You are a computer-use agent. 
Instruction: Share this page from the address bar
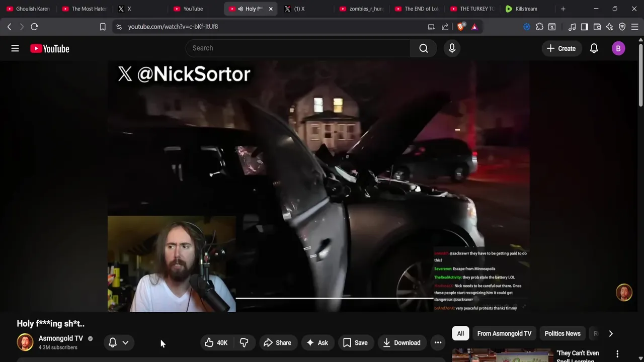point(445,27)
